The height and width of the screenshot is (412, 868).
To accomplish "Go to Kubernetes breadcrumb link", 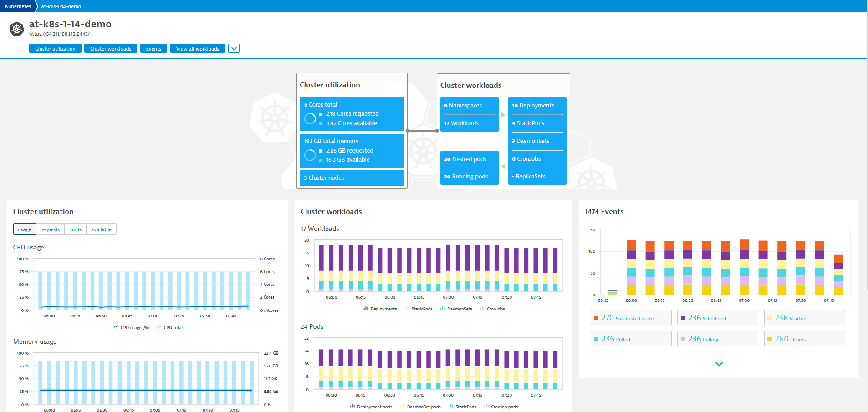I will (18, 6).
